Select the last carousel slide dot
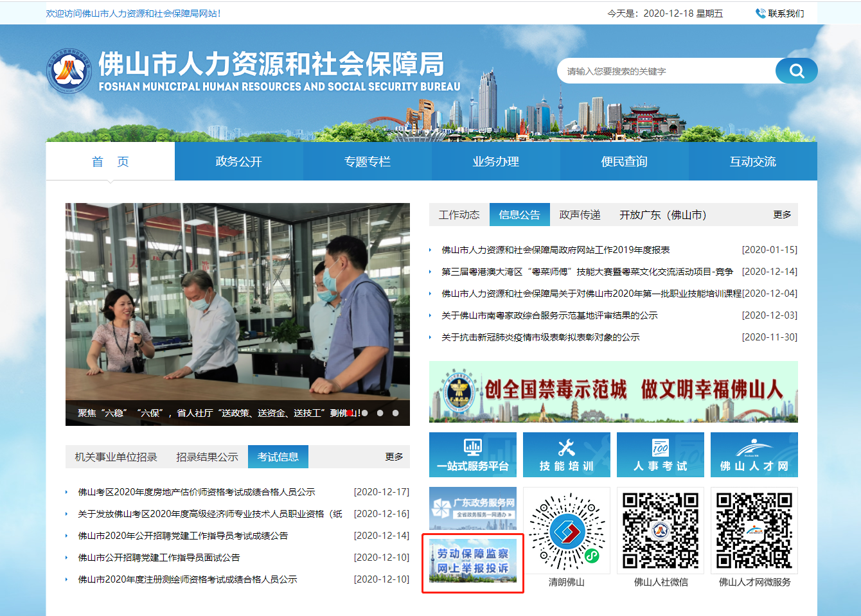The image size is (861, 616). tap(396, 413)
